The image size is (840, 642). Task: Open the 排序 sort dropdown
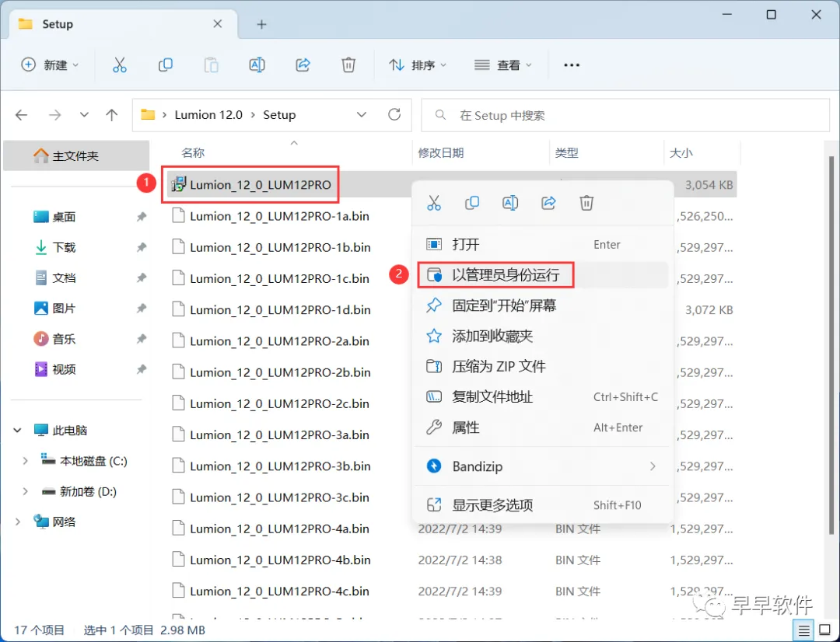pos(418,65)
